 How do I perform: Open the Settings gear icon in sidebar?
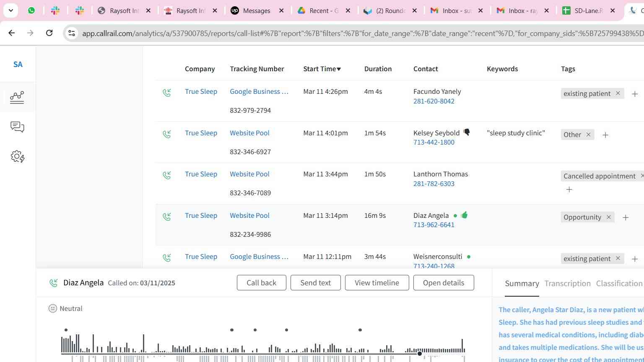17,156
